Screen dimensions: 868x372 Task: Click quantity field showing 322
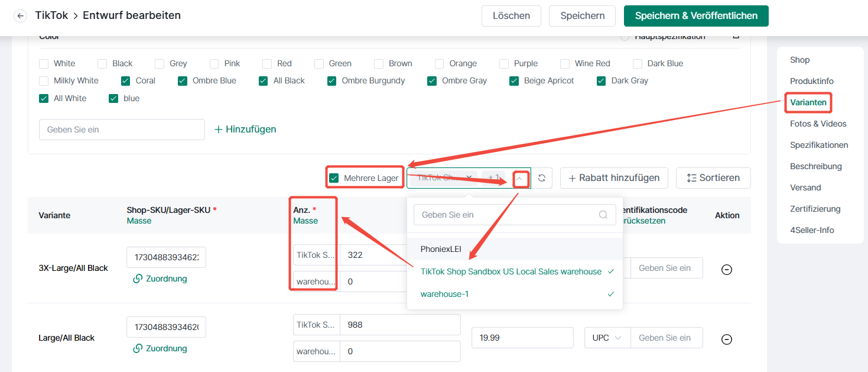tap(373, 255)
